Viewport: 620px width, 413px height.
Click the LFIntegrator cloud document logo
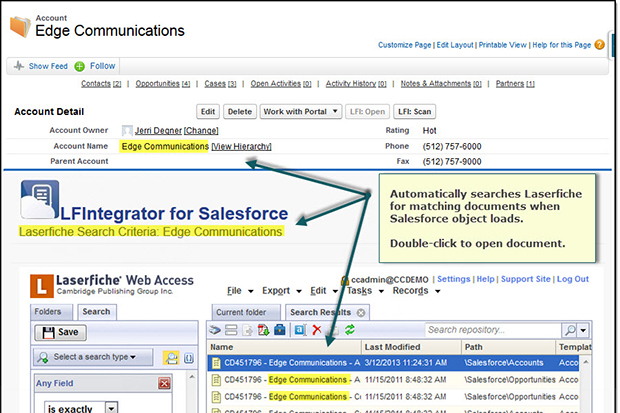pos(40,199)
